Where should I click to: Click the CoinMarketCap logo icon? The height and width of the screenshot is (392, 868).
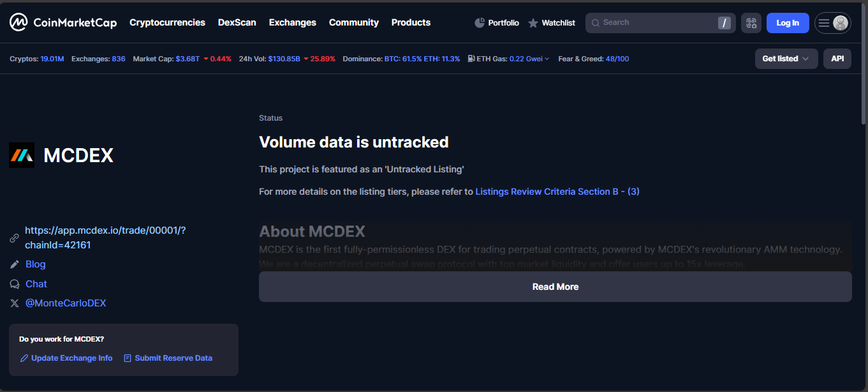point(18,22)
